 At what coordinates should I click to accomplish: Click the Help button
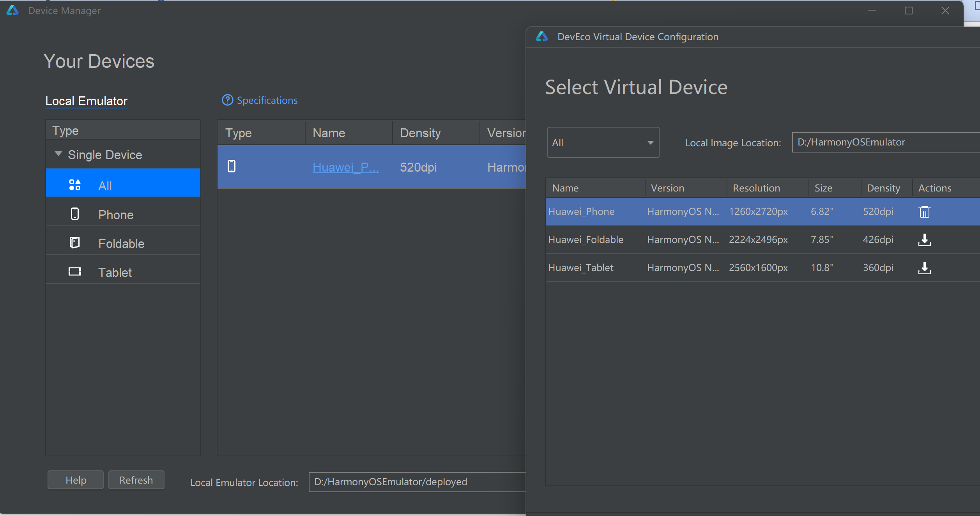(x=76, y=480)
